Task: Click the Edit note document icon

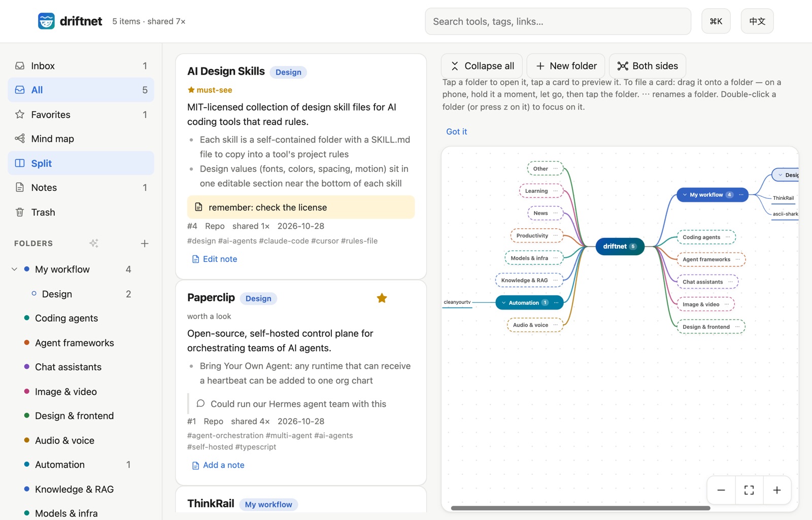Action: (195, 259)
